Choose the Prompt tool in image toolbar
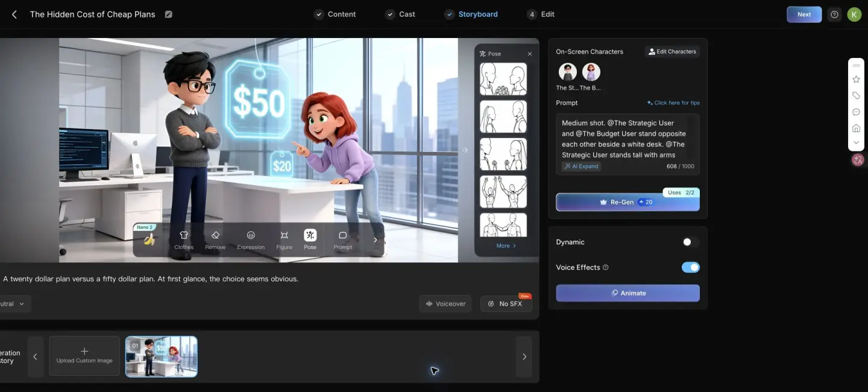 (342, 239)
